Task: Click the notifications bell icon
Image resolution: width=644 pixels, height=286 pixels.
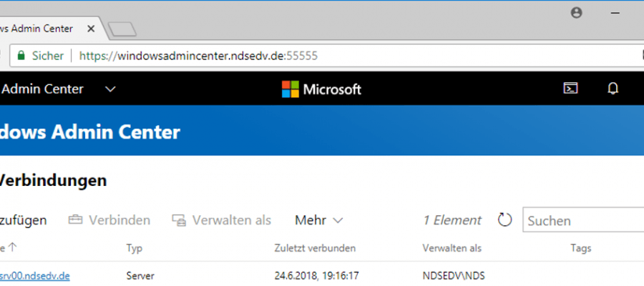Action: click(x=613, y=89)
